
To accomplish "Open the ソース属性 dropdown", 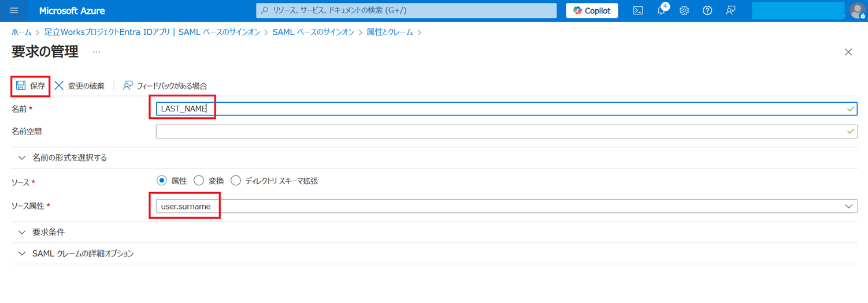I will coord(506,206).
